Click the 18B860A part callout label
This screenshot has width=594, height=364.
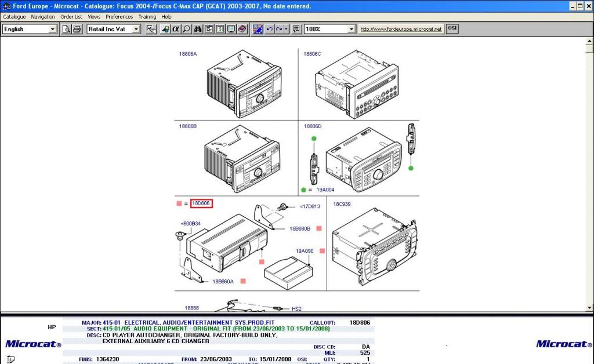pyautogui.click(x=223, y=281)
